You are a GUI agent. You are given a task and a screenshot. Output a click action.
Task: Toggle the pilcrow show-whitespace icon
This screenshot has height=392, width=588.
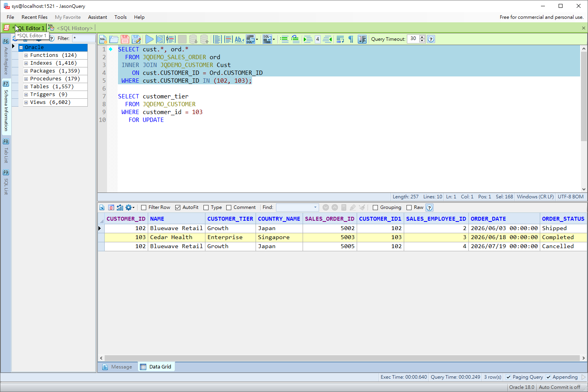tap(351, 39)
